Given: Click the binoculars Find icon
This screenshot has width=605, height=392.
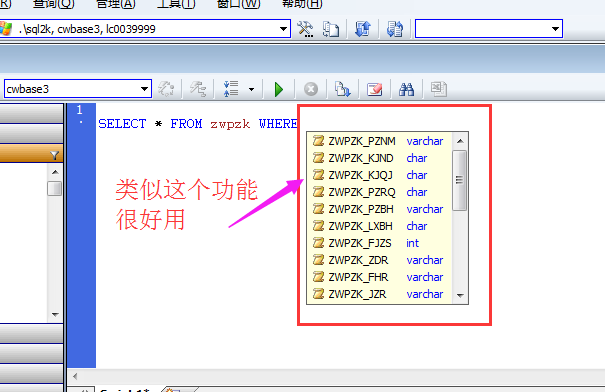Looking at the screenshot, I should [406, 89].
